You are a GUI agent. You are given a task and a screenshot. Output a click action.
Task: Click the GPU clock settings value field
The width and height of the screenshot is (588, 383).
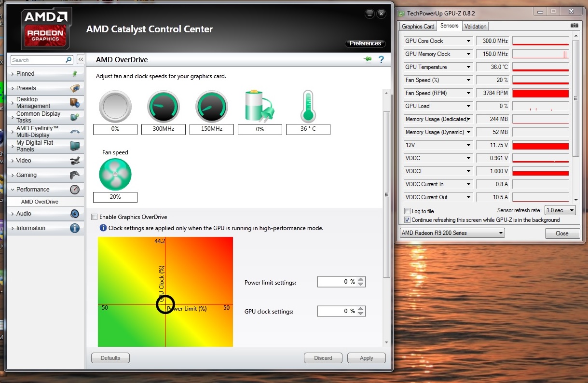337,311
